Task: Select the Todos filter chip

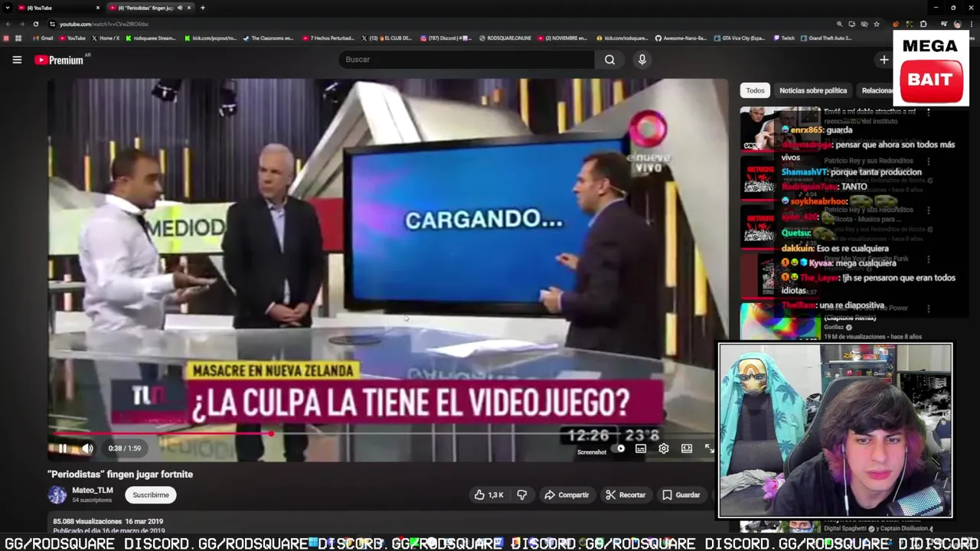Action: (755, 90)
